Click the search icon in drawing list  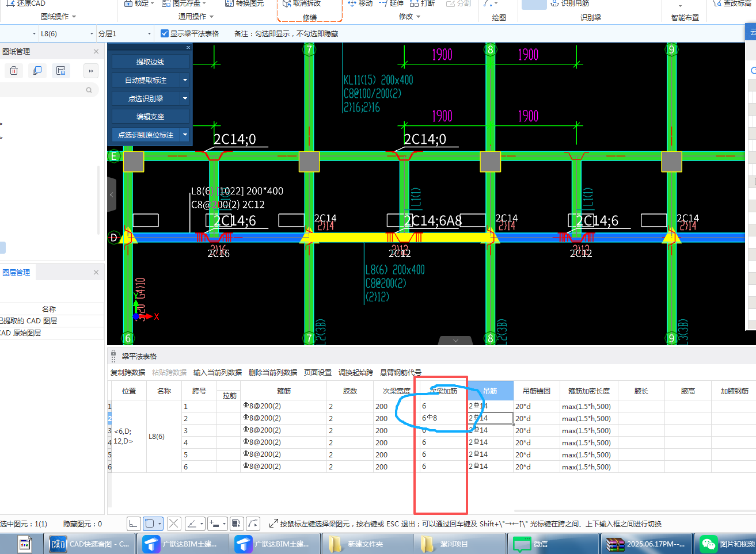pos(89,90)
